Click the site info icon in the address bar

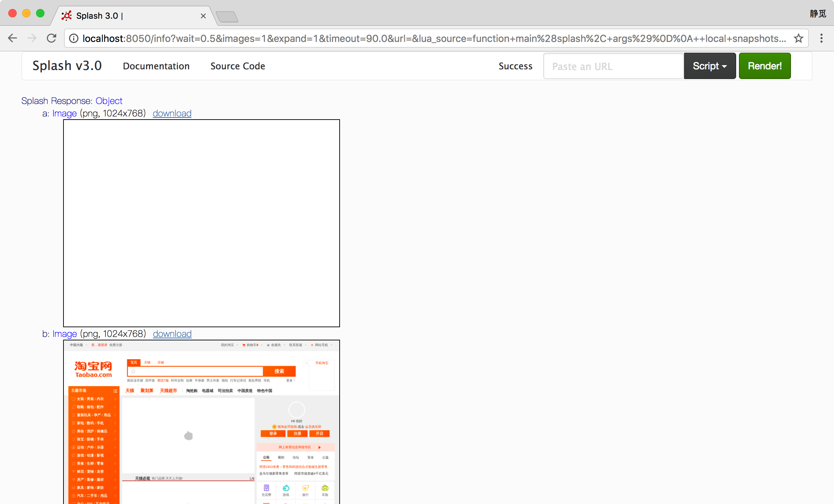point(74,38)
